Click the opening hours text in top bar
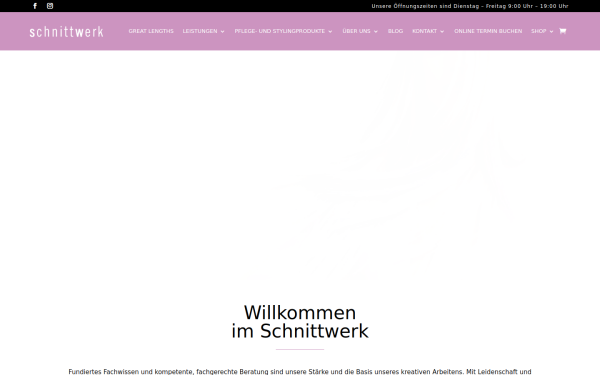 470,6
